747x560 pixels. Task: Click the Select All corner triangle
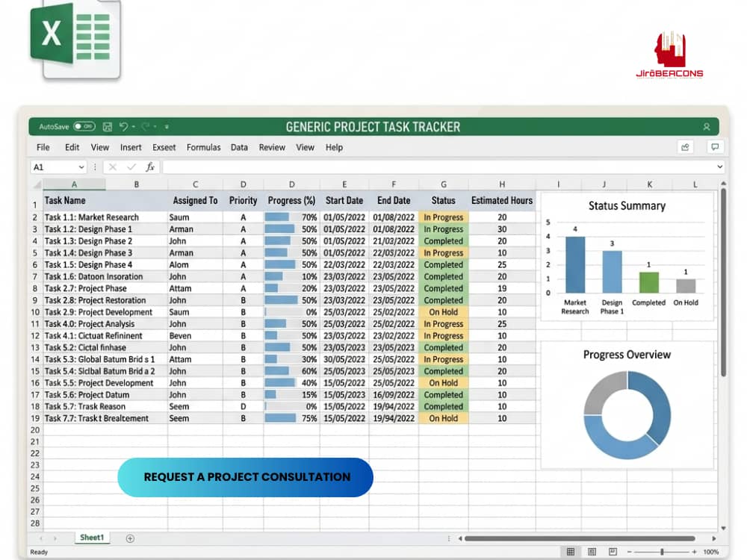37,184
